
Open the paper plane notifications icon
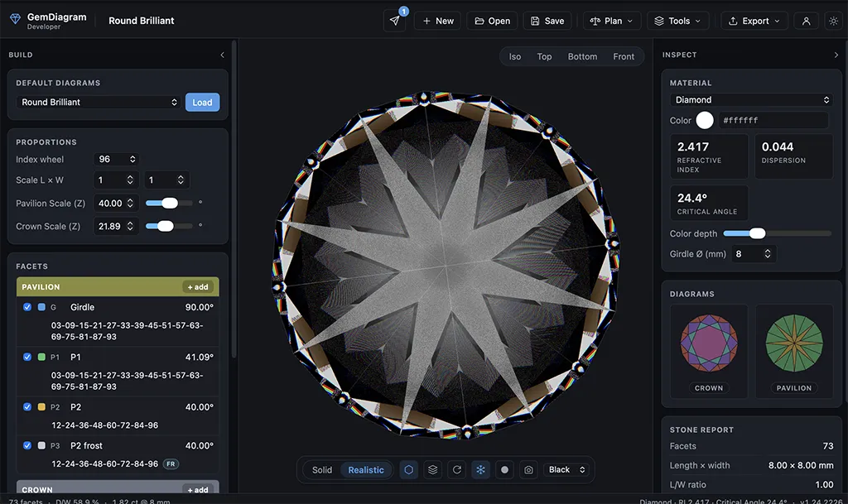395,21
